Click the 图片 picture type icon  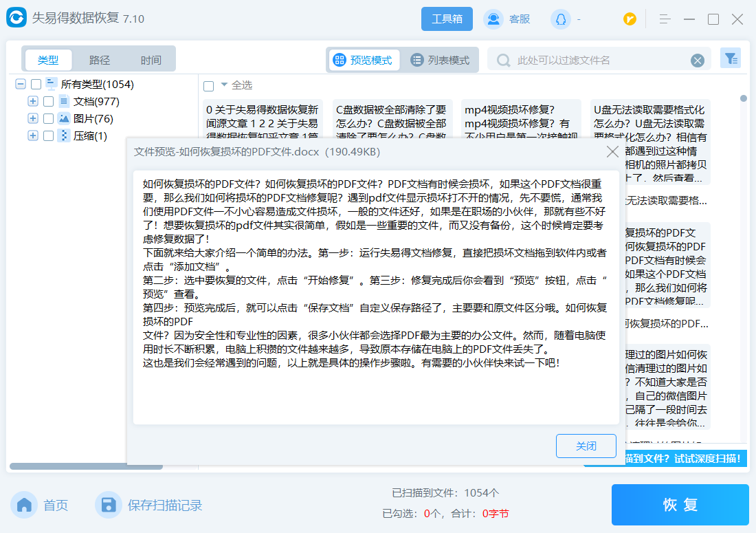[64, 118]
